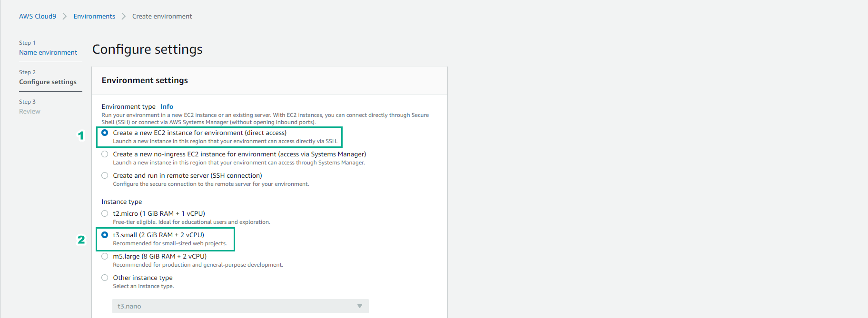This screenshot has height=318, width=868.
Task: Click the Step 1 label
Action: [27, 43]
